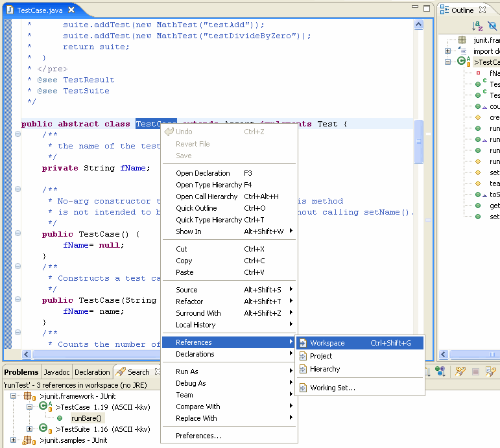This screenshot has height=448, width=500.
Task: Click TestSuite link in Javadoc comment
Action: (x=86, y=91)
